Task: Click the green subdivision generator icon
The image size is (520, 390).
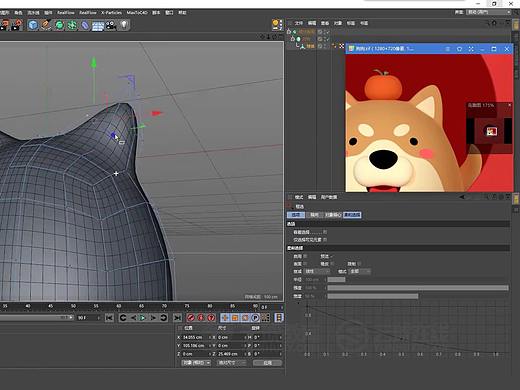Action: coord(59,25)
